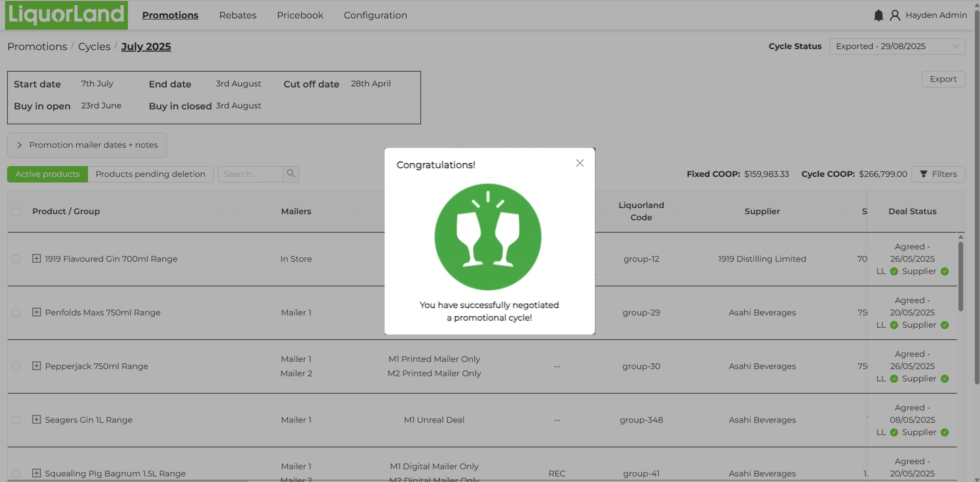Go to the Cycles breadcrumb link
Image resolution: width=980 pixels, height=482 pixels.
click(x=94, y=46)
